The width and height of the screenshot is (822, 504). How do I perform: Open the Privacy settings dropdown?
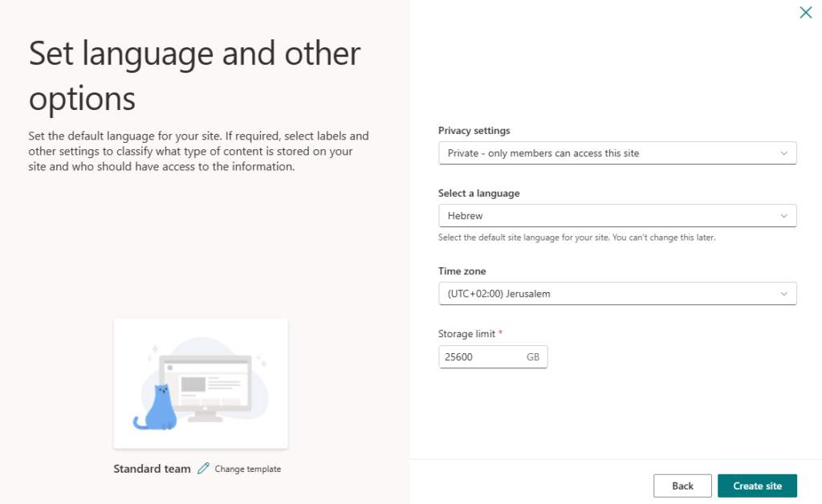(617, 153)
